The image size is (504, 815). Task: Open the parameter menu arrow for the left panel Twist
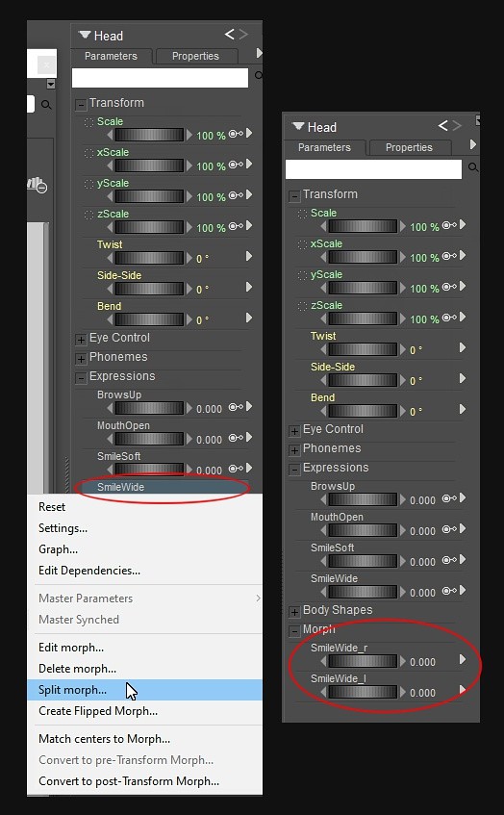click(249, 256)
